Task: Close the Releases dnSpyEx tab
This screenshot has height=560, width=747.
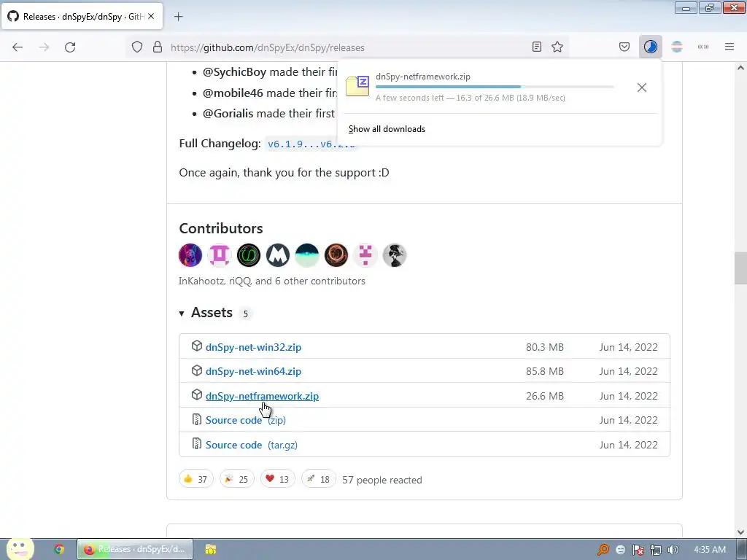Action: (x=151, y=16)
